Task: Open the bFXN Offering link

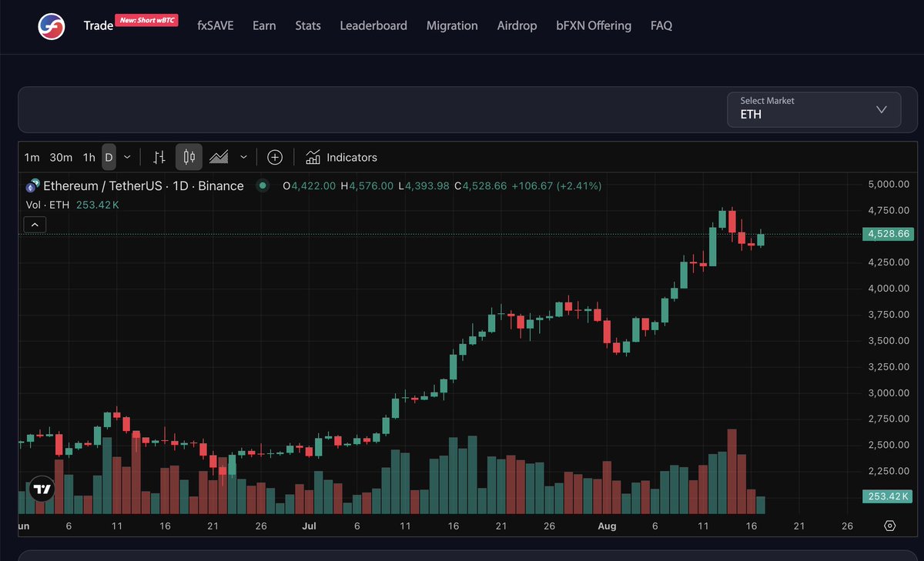Action: [594, 25]
